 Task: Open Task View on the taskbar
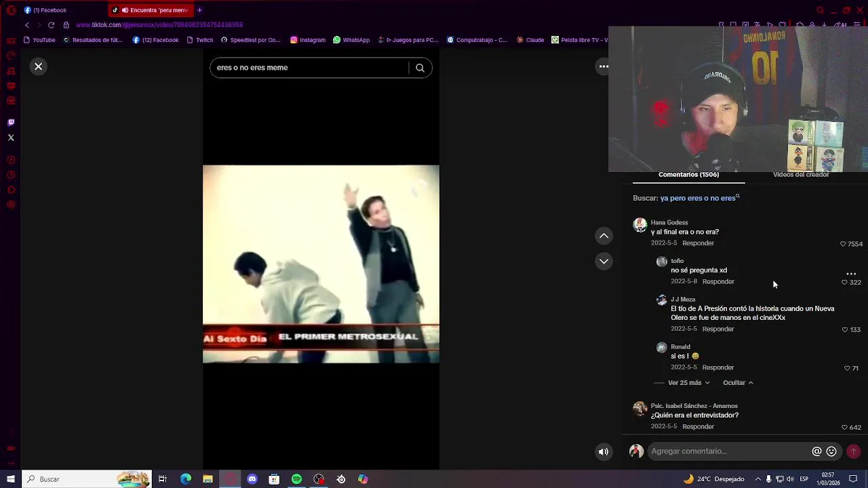[x=163, y=479]
